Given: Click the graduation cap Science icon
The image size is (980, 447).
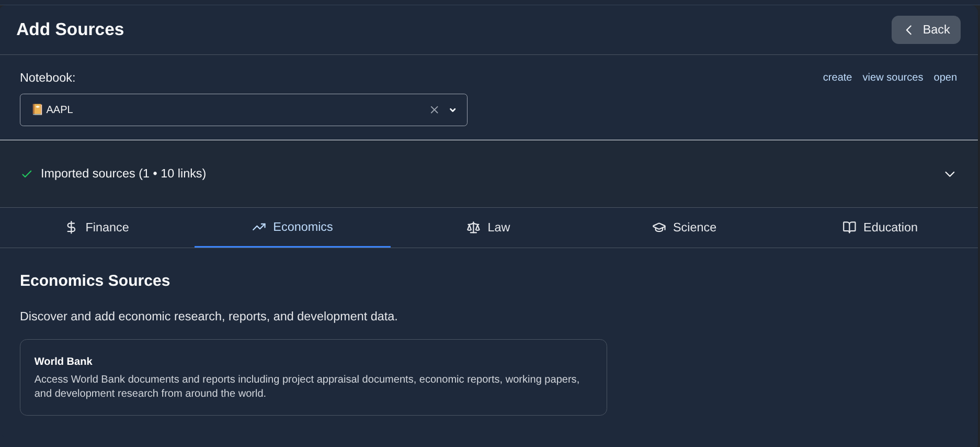Looking at the screenshot, I should (x=659, y=227).
